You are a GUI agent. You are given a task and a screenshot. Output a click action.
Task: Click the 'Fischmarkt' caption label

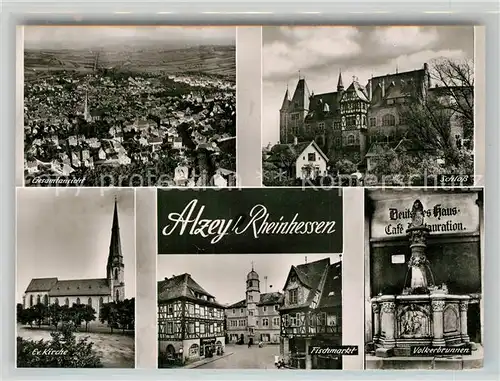334,350
